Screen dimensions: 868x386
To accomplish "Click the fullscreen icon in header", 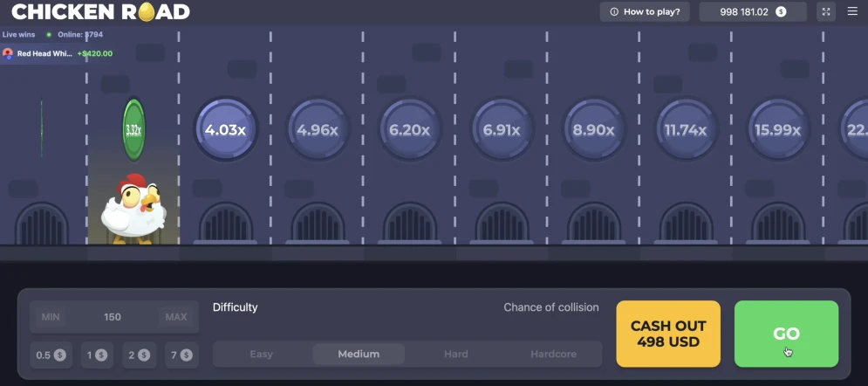I will tap(826, 11).
